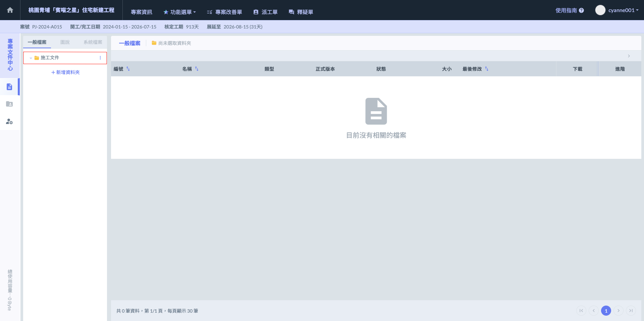Open the three-dot menu for 施工文件
Viewport: 644px width, 321px height.
click(x=100, y=58)
